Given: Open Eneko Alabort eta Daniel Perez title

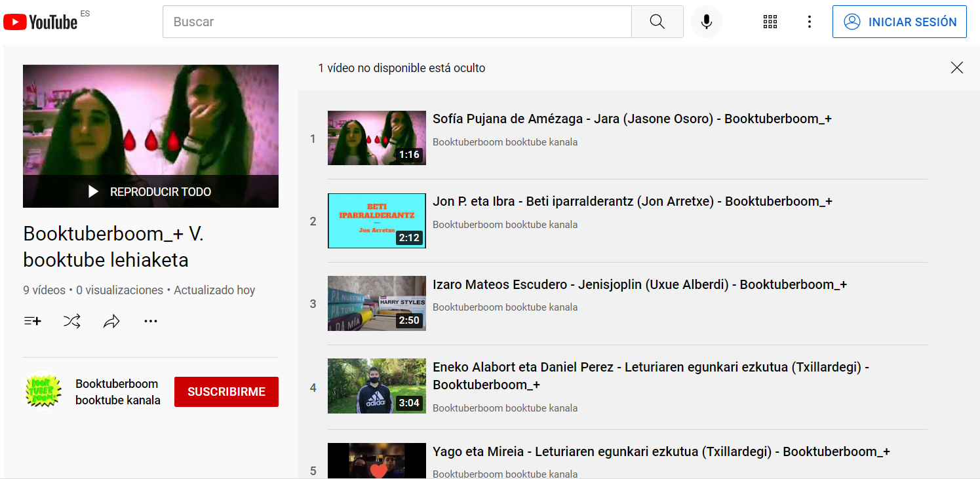Looking at the screenshot, I should (651, 375).
